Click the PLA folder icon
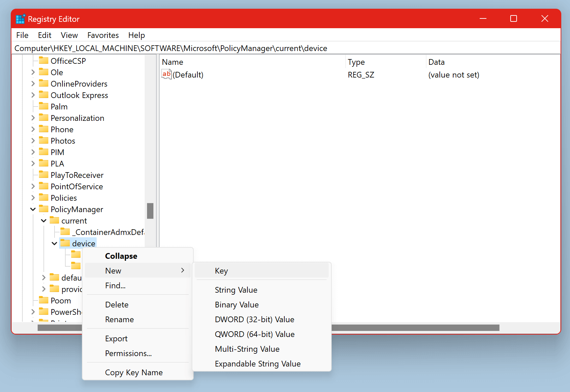Viewport: 570px width, 392px height. point(44,163)
